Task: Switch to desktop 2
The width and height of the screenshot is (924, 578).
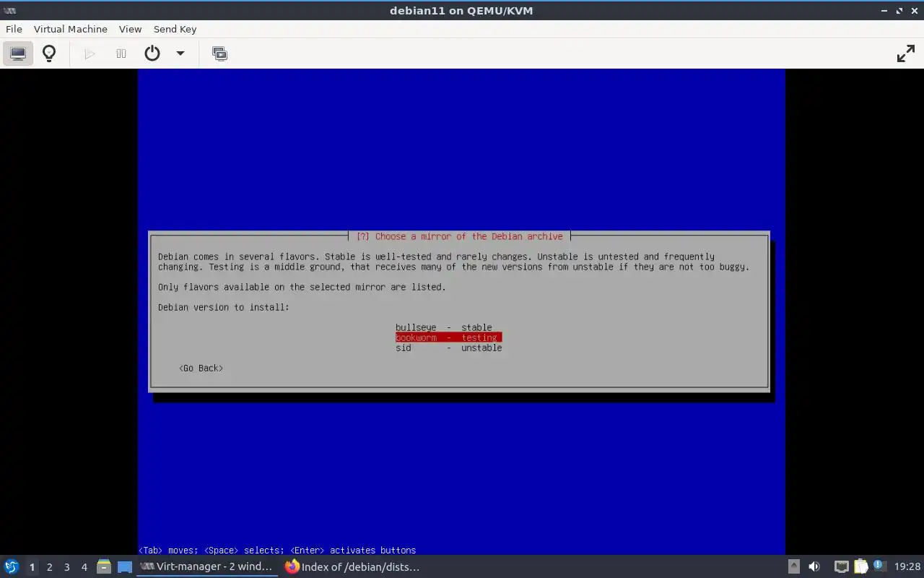Action: pyautogui.click(x=49, y=567)
